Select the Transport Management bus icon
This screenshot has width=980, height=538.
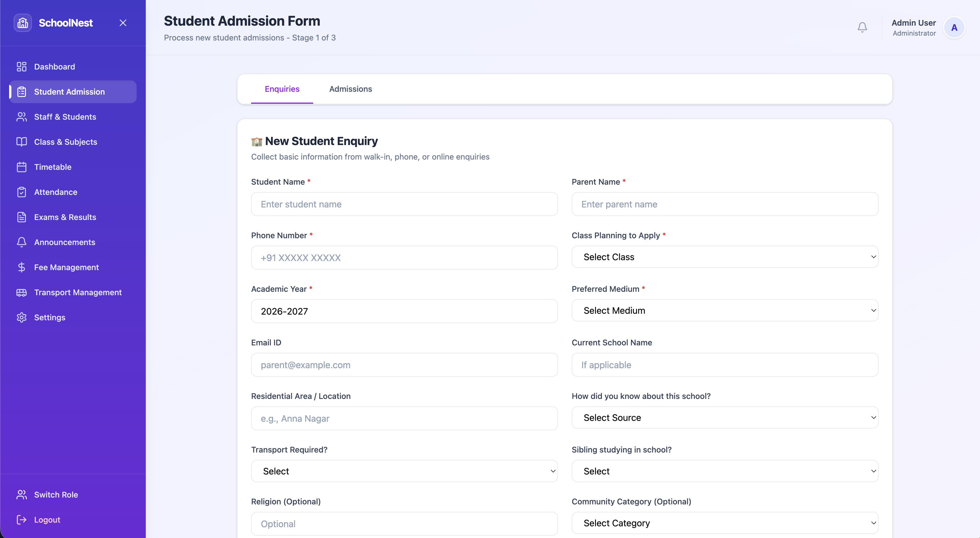22,292
